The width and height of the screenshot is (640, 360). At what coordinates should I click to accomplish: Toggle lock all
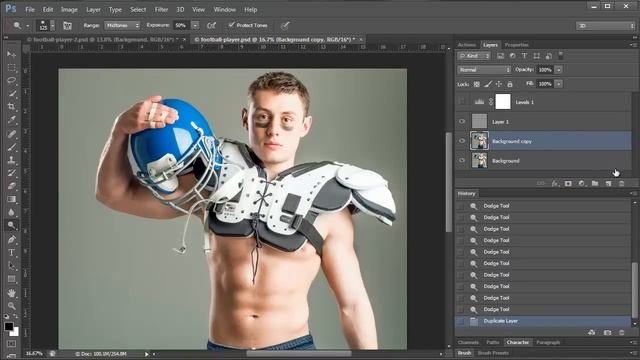tap(510, 84)
